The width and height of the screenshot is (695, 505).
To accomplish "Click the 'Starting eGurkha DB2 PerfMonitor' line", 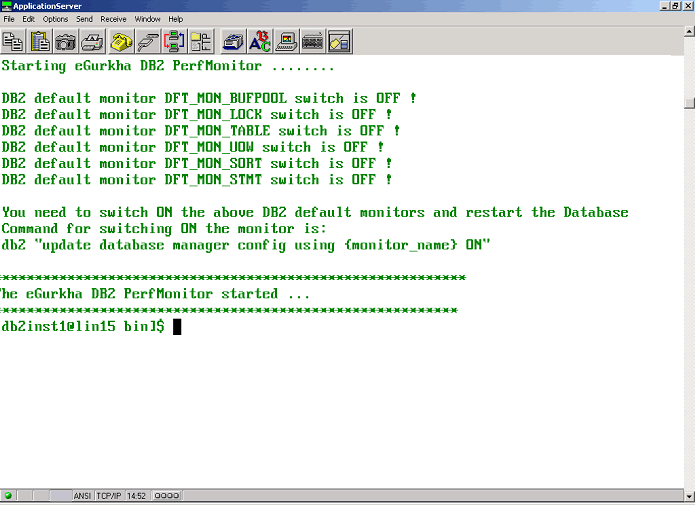I will [168, 66].
